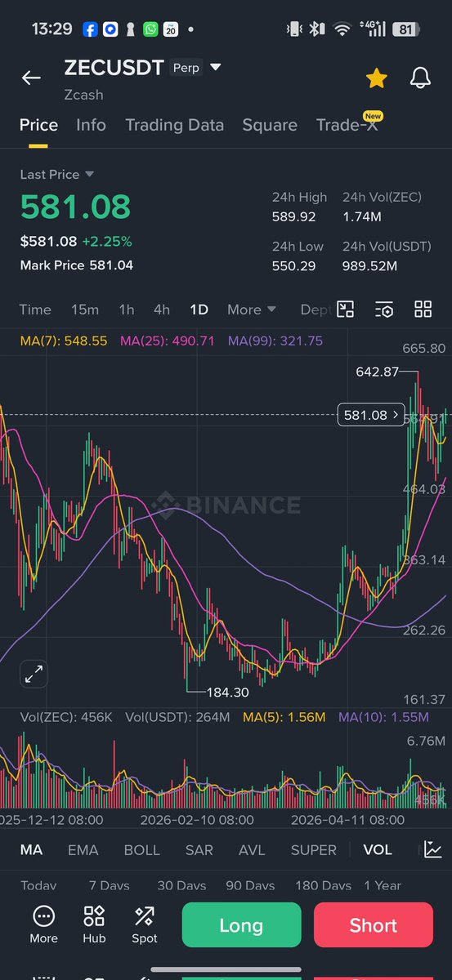Select the 1D interval

click(199, 310)
